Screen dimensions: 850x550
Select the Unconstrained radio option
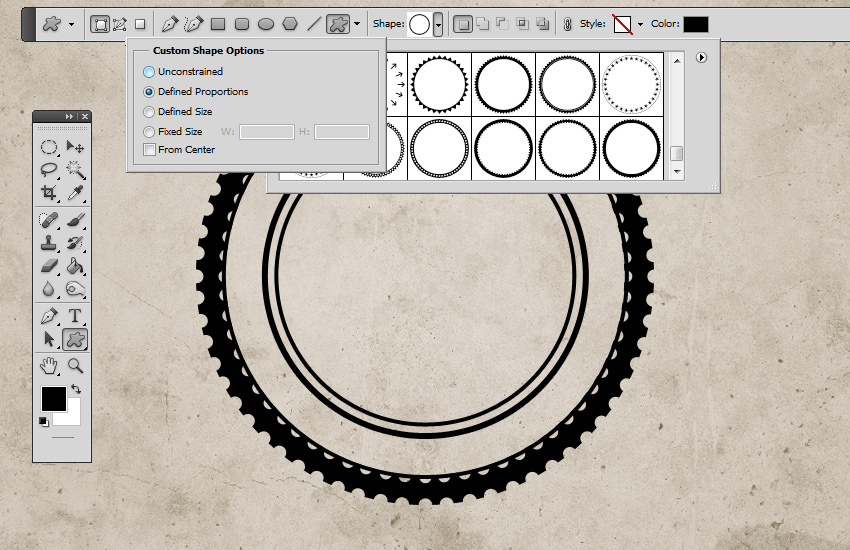click(149, 72)
